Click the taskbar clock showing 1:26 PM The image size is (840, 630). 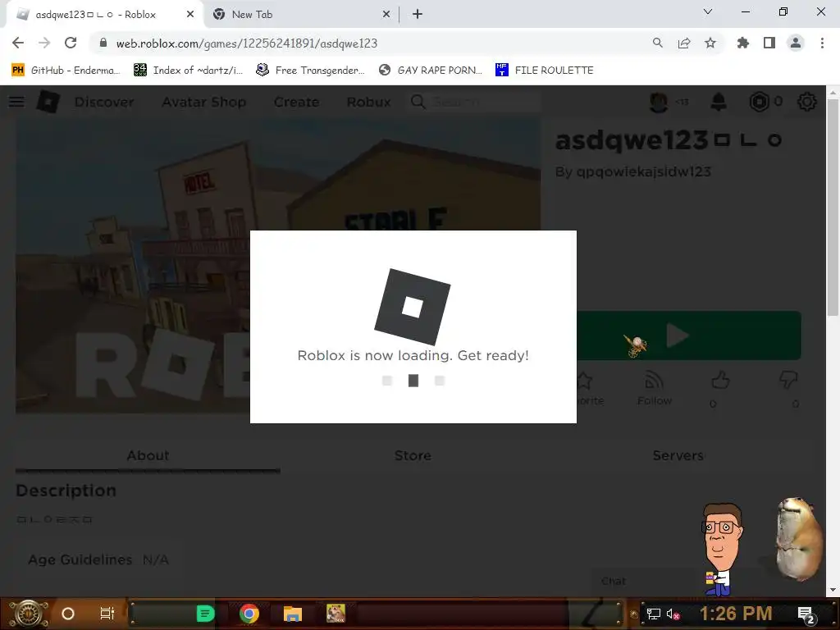(x=736, y=614)
